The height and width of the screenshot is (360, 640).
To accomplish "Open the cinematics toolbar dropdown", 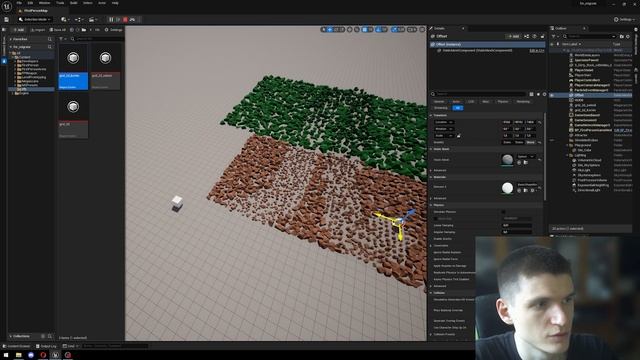I will [92, 19].
